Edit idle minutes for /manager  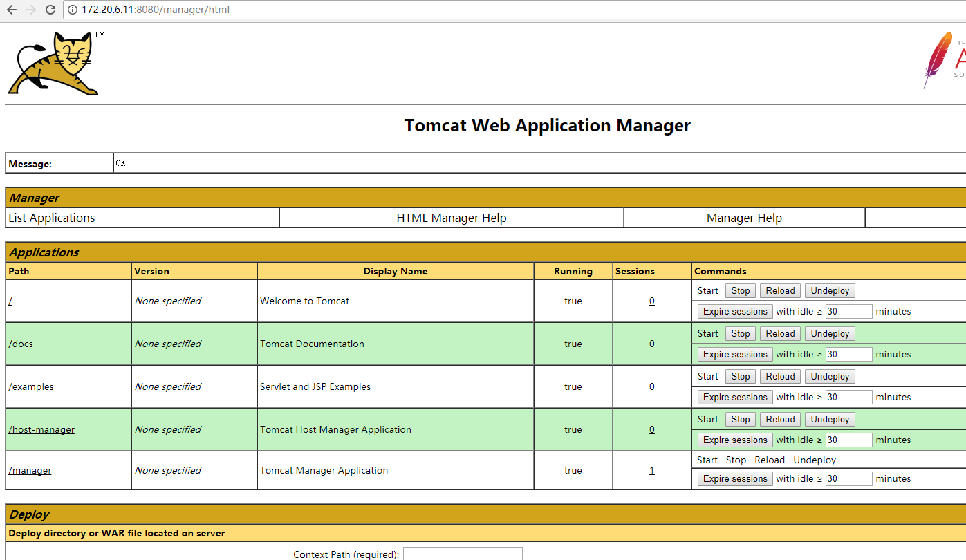849,479
